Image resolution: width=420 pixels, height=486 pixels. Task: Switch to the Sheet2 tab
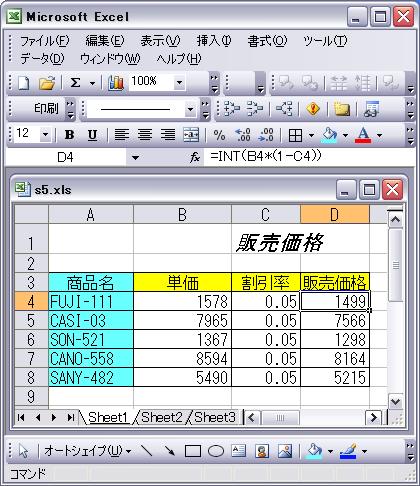[x=162, y=417]
